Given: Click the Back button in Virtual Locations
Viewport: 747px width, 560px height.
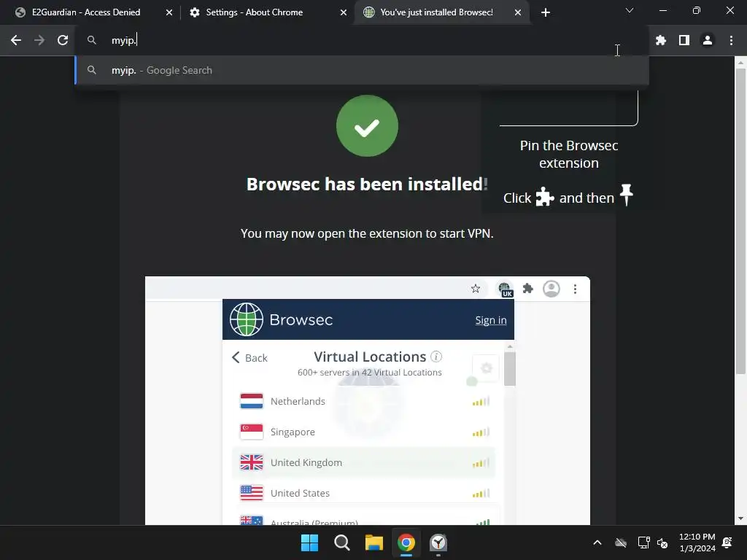Looking at the screenshot, I should [249, 357].
